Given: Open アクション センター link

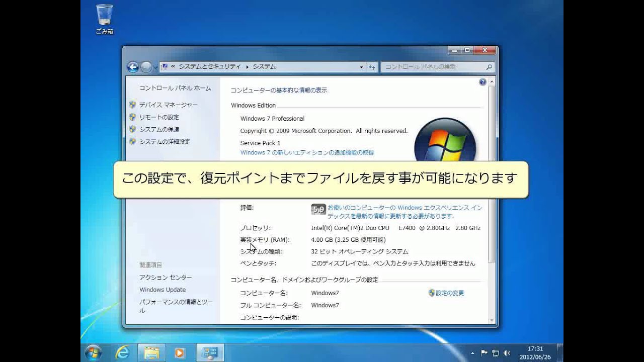Looking at the screenshot, I should pyautogui.click(x=166, y=278).
